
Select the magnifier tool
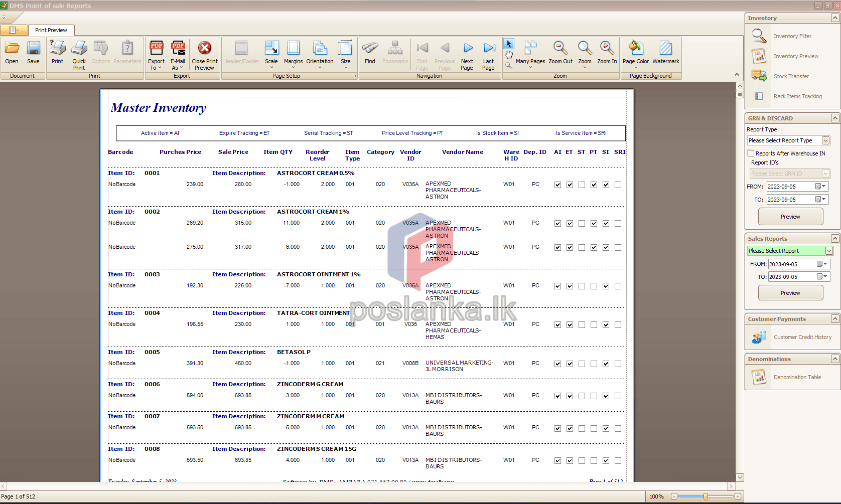(509, 65)
